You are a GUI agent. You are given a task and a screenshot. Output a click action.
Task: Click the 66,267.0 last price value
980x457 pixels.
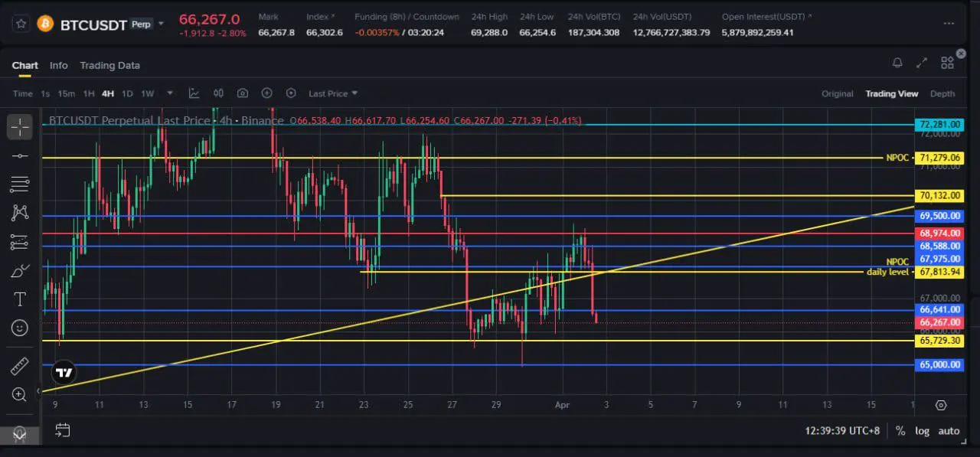tap(209, 19)
